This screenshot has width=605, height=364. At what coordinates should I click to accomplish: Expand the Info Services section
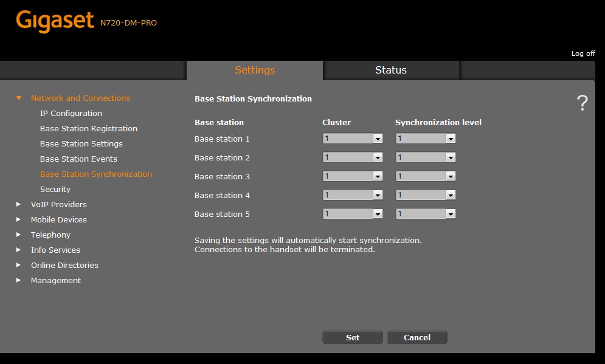(19, 250)
